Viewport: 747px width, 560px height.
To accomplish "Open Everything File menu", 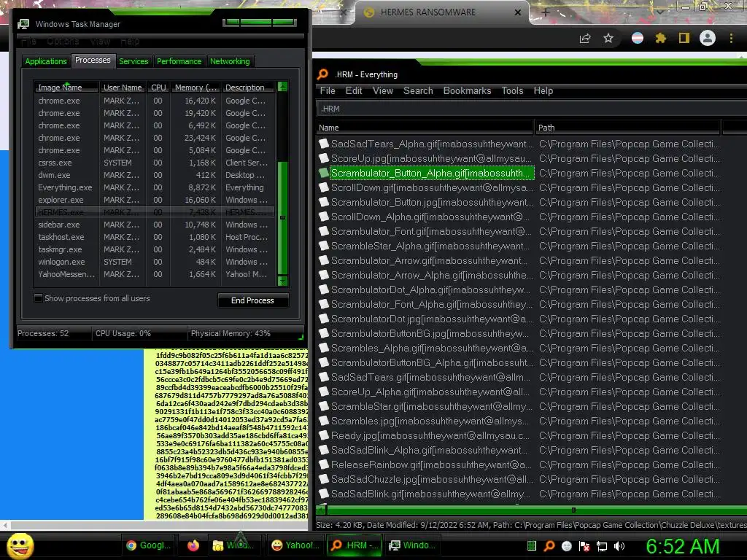I will pos(328,90).
